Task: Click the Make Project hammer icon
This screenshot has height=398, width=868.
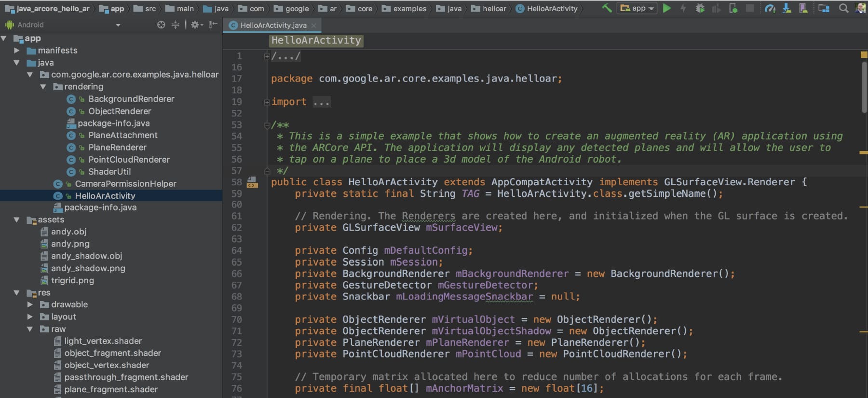Action: (607, 8)
